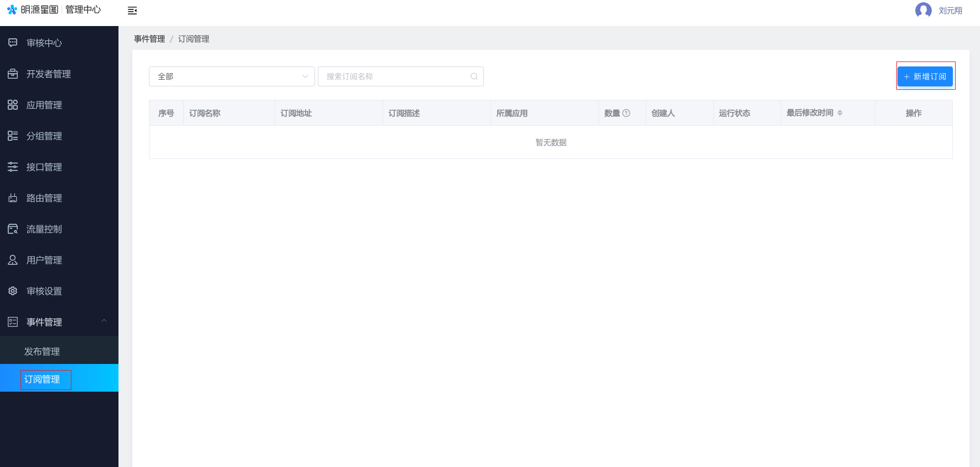Click the search magnifier icon
The width and height of the screenshot is (980, 467).
(474, 76)
